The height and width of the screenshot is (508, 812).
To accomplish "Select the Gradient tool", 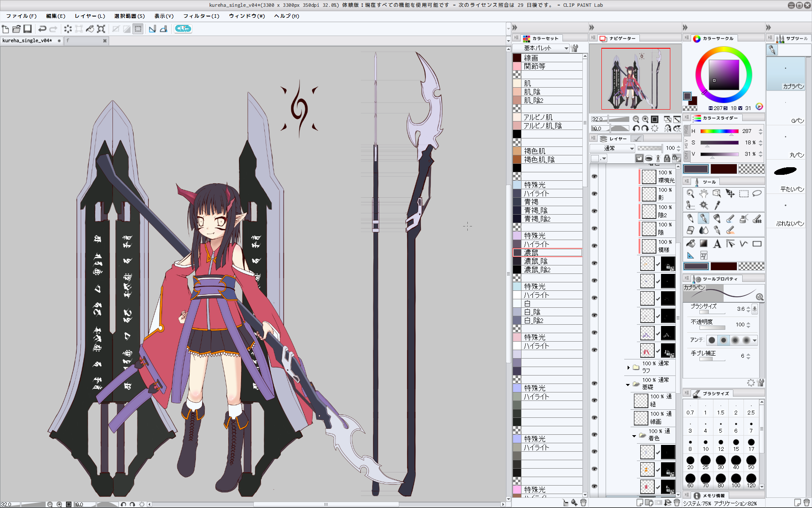I will coord(704,243).
